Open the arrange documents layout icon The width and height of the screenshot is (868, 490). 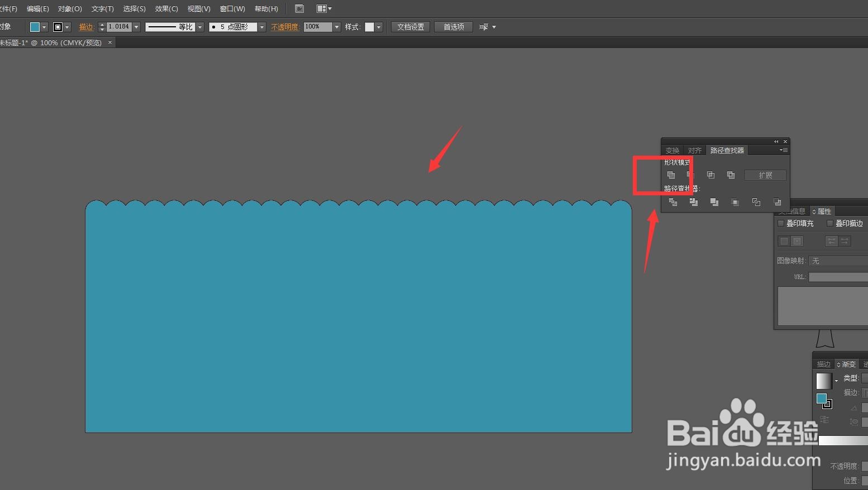(x=324, y=9)
